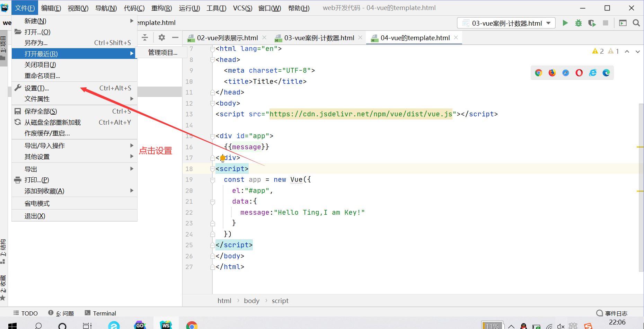Screen dimensions: 644x329
Task: Open preview in Safari browser icon
Action: coord(565,73)
